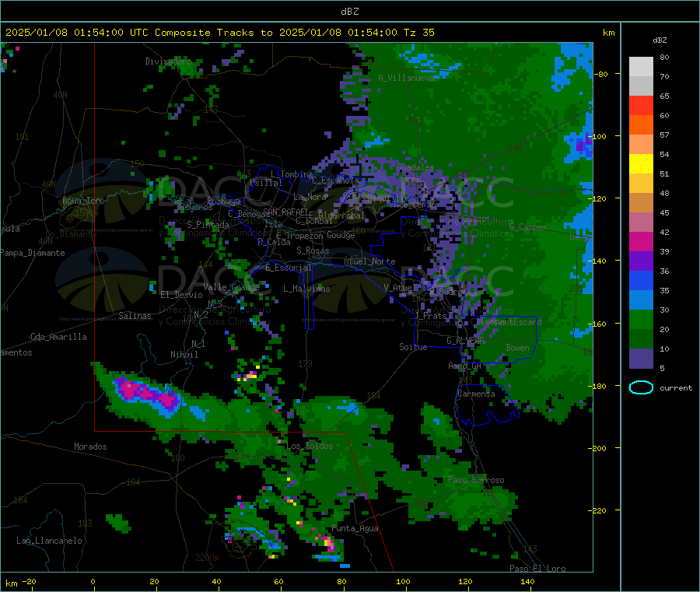Click the 'Valle_Grande' map label
The width and height of the screenshot is (700, 592).
tap(231, 286)
